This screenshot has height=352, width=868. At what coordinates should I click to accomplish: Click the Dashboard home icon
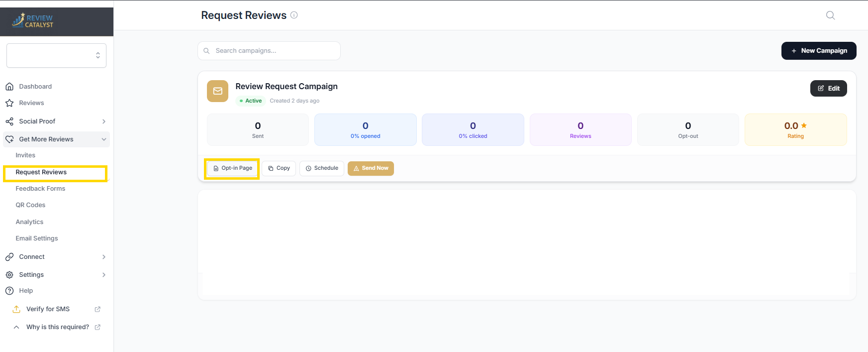pyautogui.click(x=9, y=87)
